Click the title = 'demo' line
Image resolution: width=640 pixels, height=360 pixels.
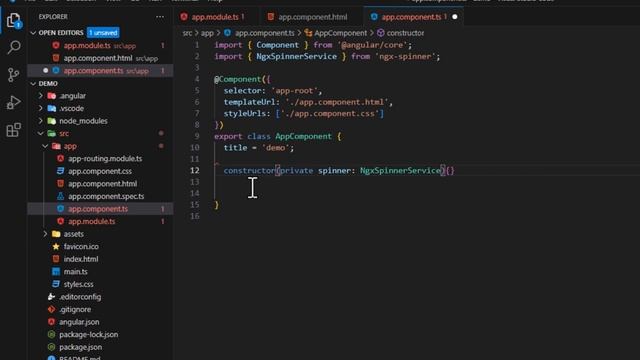258,148
